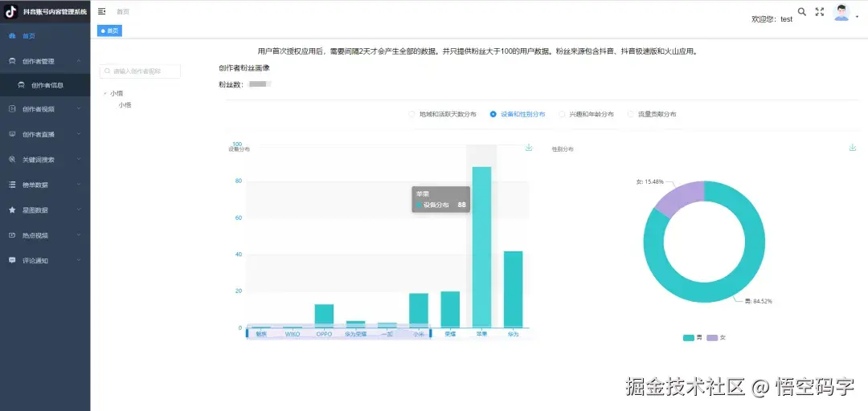The height and width of the screenshot is (411, 868).
Task: Click the 评论通知 chat bubble icon
Action: 12,260
